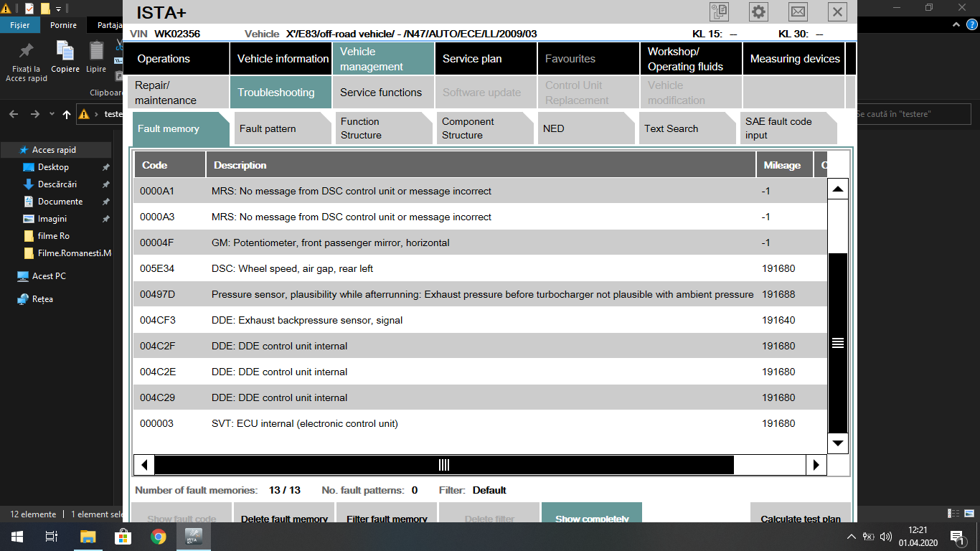
Task: Open Microsoft Store from the taskbar
Action: click(x=123, y=536)
